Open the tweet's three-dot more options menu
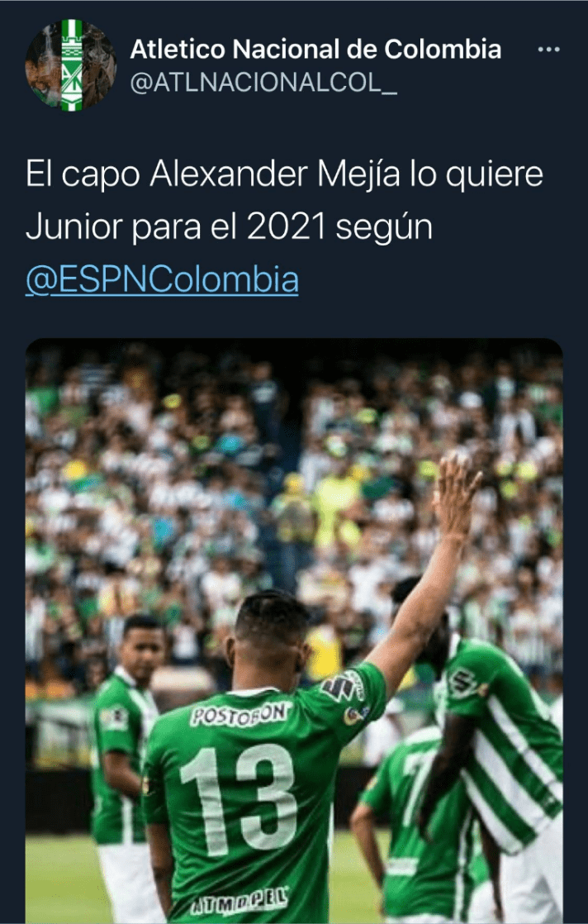The width and height of the screenshot is (588, 924). coord(548,50)
